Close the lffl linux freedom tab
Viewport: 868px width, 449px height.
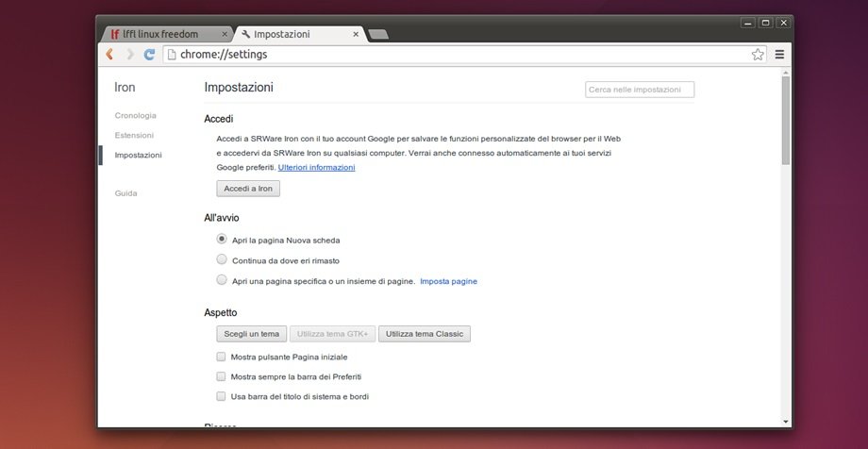tap(225, 34)
